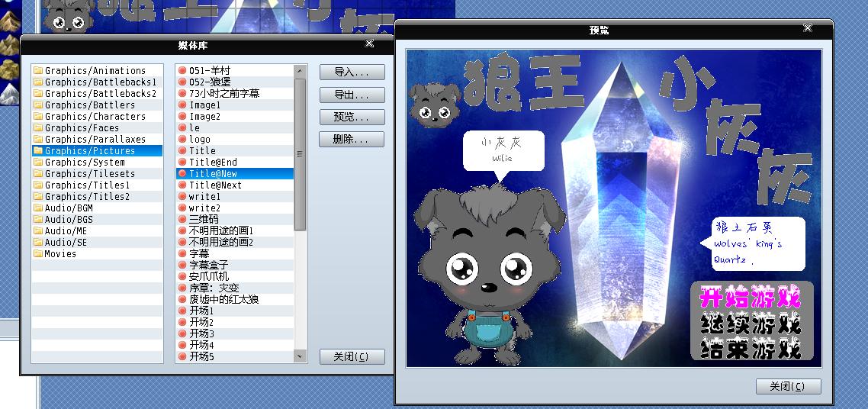Select file le in list

(x=235, y=128)
